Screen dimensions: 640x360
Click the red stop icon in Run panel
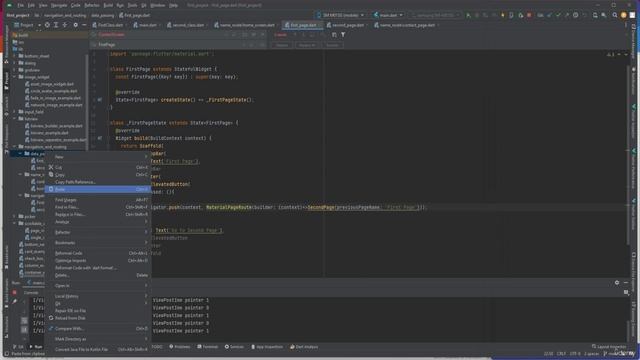[x=14, y=293]
